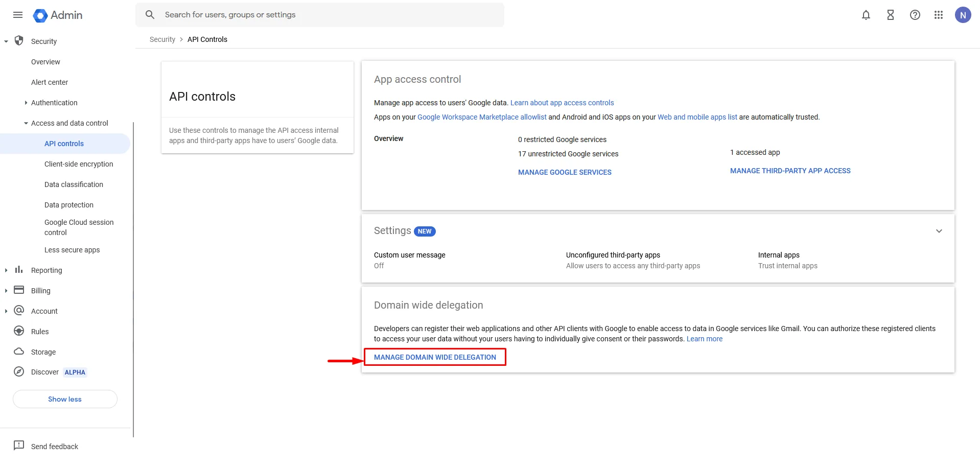This screenshot has width=980, height=467.
Task: Expand the Account section arrow
Action: click(x=6, y=311)
